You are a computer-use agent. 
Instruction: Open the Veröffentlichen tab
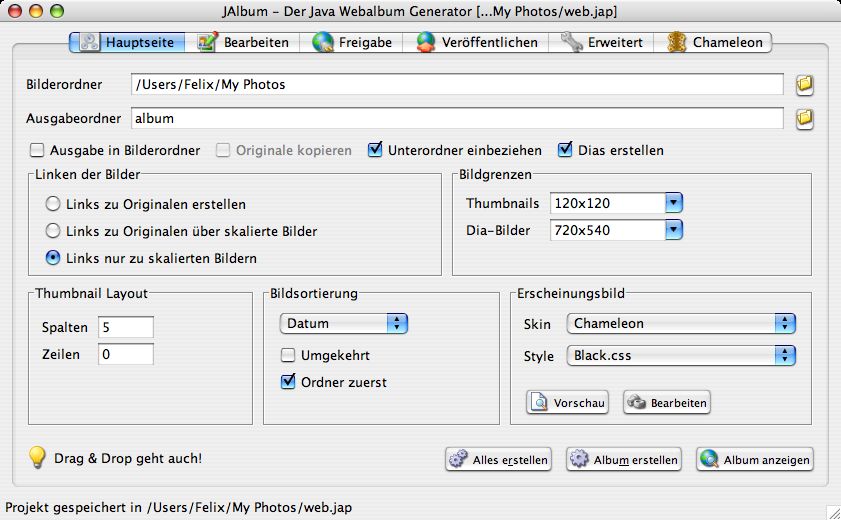(x=476, y=42)
